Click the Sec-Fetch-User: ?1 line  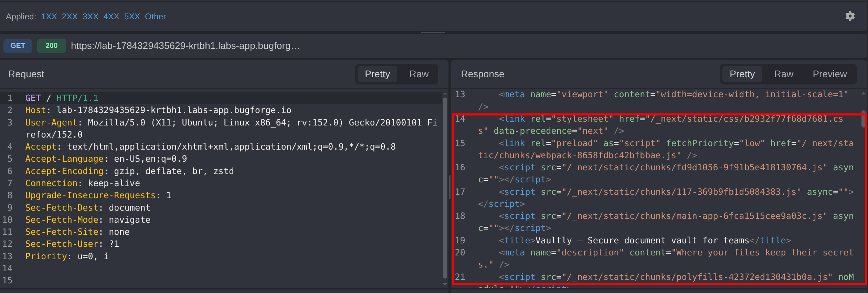pos(72,244)
